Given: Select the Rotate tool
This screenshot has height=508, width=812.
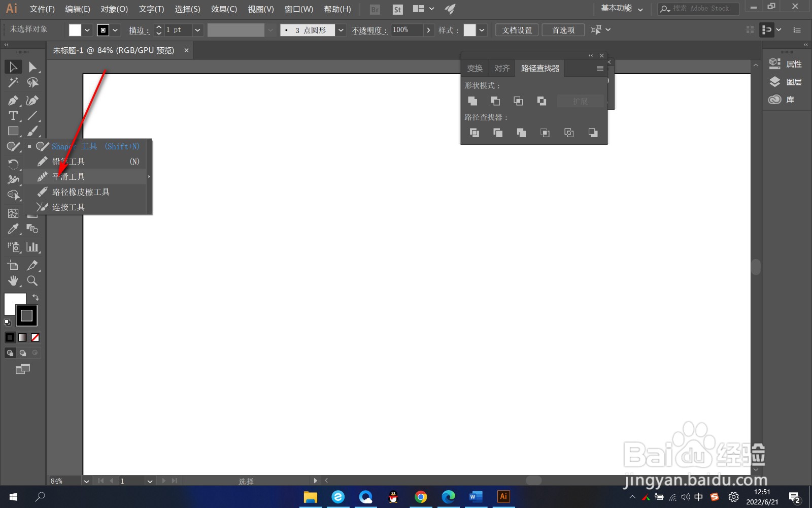Looking at the screenshot, I should (13, 164).
